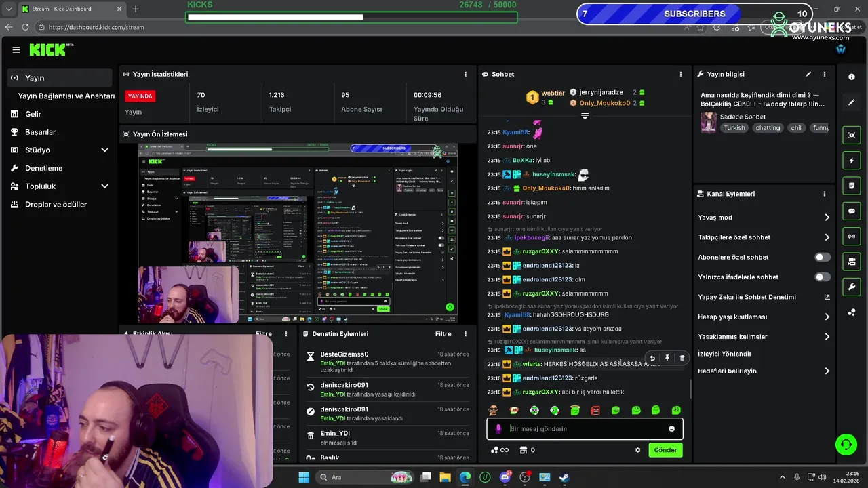Viewport: 868px width, 488px height.
Task: Open the Yayın bilgisi three-dot menu
Action: click(825, 74)
